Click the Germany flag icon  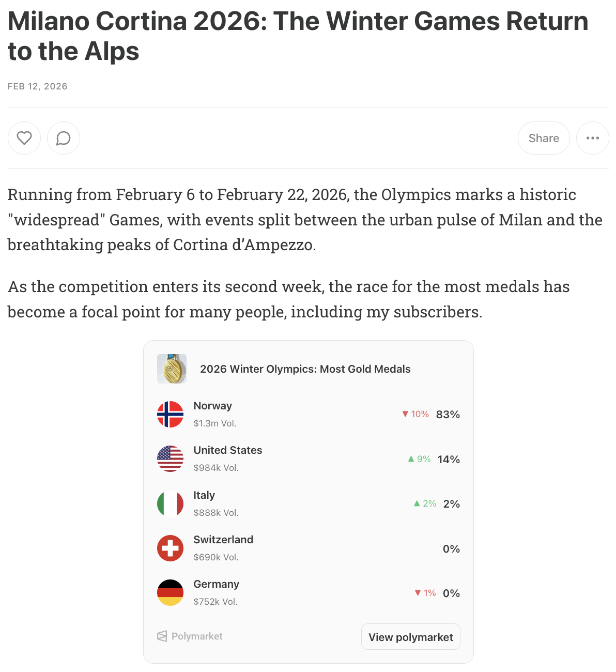[x=170, y=592]
